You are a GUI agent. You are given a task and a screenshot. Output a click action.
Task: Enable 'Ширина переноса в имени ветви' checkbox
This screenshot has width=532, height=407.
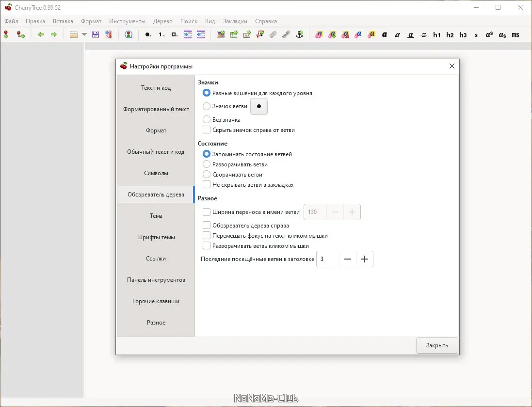pyautogui.click(x=206, y=212)
